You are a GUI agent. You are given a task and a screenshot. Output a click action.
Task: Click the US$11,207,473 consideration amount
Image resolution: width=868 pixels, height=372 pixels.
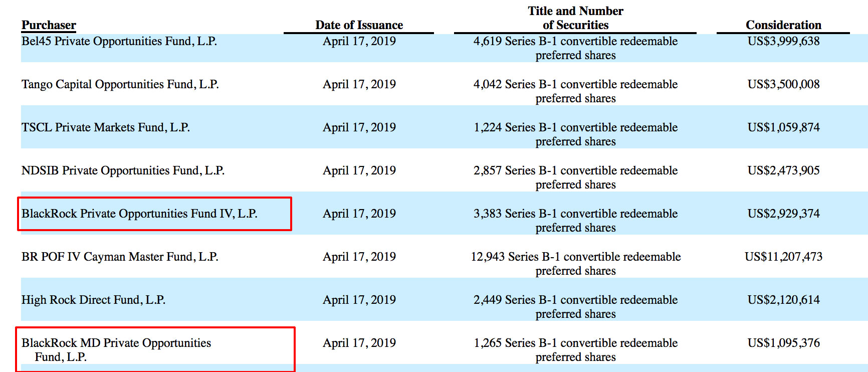point(783,257)
